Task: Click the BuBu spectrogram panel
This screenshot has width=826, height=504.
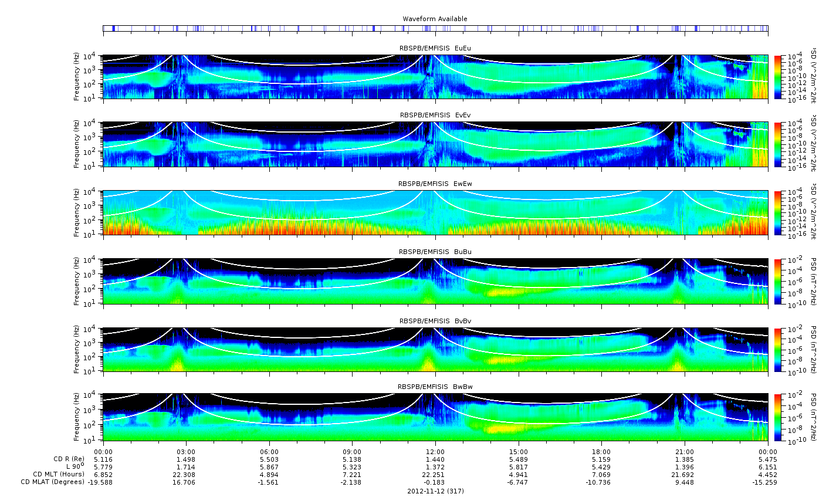Action: pyautogui.click(x=435, y=281)
